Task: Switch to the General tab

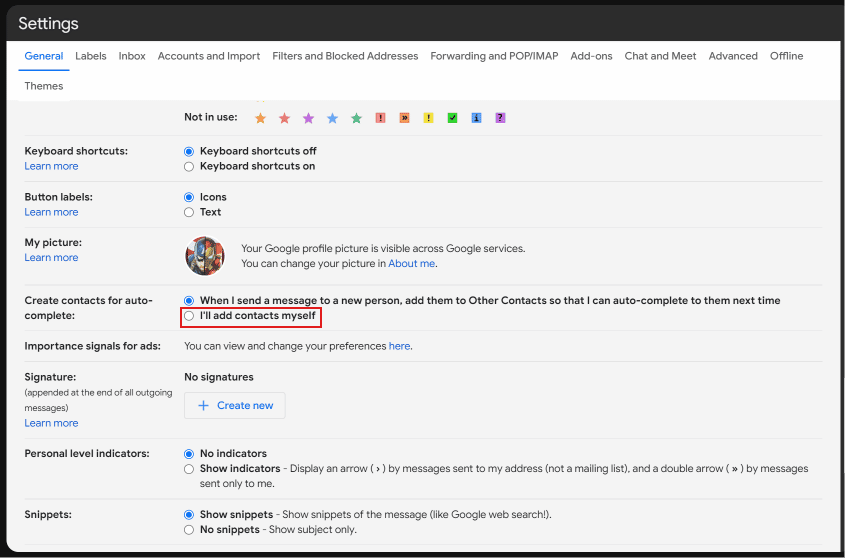Action: point(44,56)
